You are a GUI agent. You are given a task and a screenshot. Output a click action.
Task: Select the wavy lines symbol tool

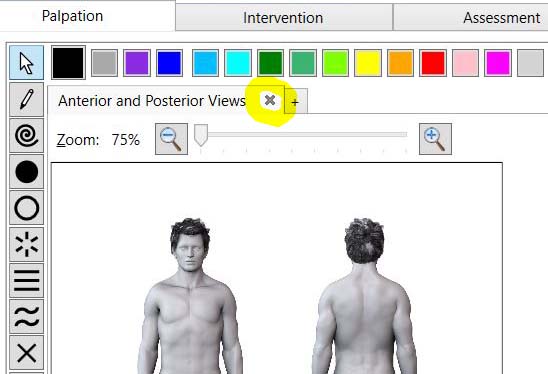27,317
